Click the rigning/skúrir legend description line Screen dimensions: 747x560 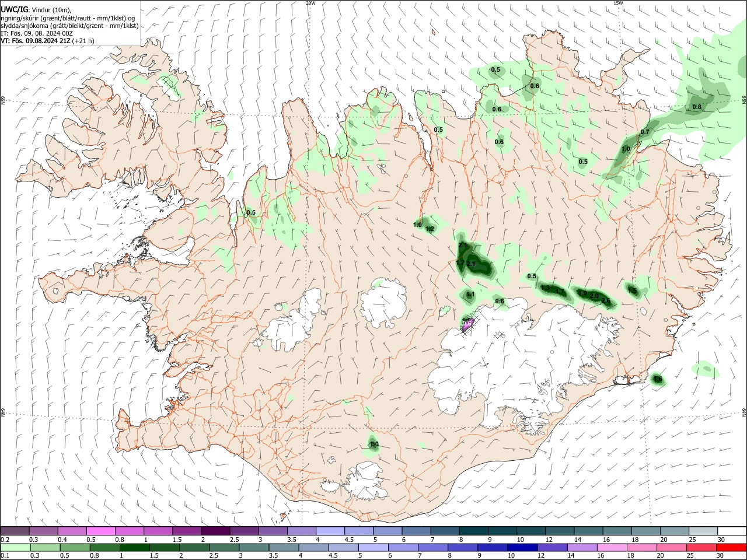(x=68, y=17)
